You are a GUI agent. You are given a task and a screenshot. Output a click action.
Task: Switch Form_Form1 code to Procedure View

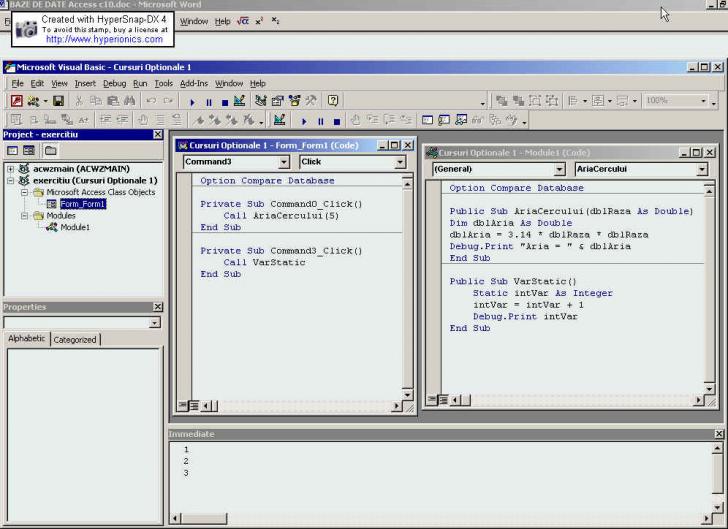tap(182, 406)
